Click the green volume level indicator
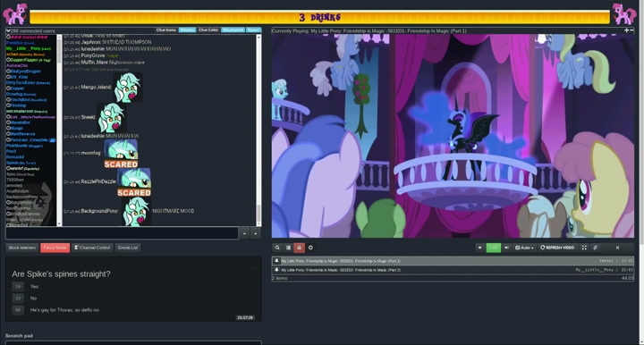 pos(493,248)
